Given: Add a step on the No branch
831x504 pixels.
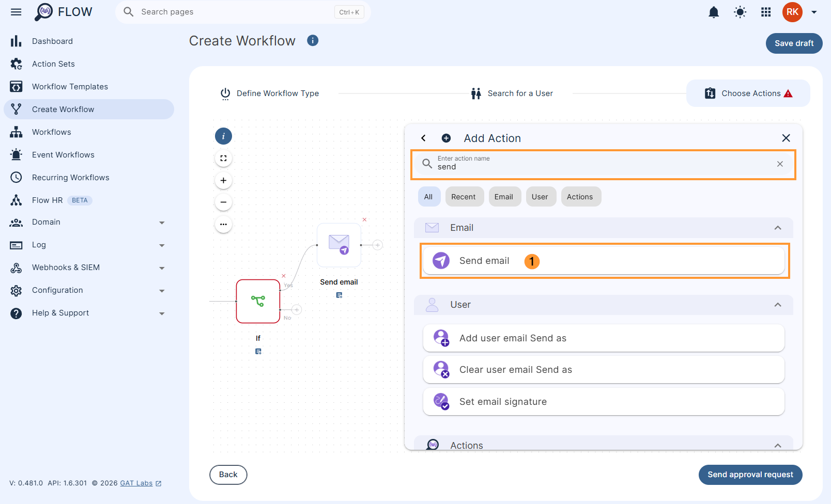Looking at the screenshot, I should pos(297,310).
